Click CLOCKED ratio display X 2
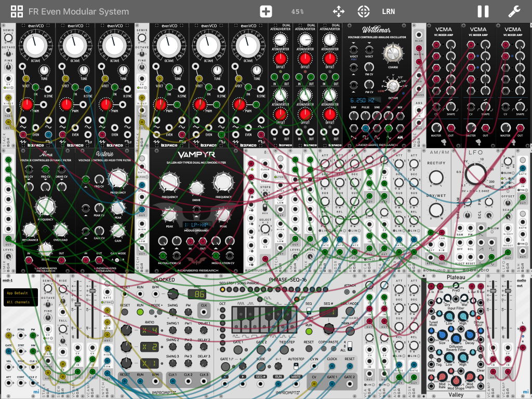Image resolution: width=532 pixels, height=399 pixels. tap(149, 347)
